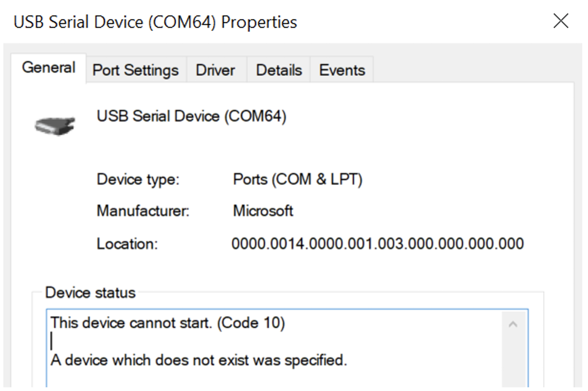Click the dialog title bar text
This screenshot has height=391, width=588.
[155, 22]
